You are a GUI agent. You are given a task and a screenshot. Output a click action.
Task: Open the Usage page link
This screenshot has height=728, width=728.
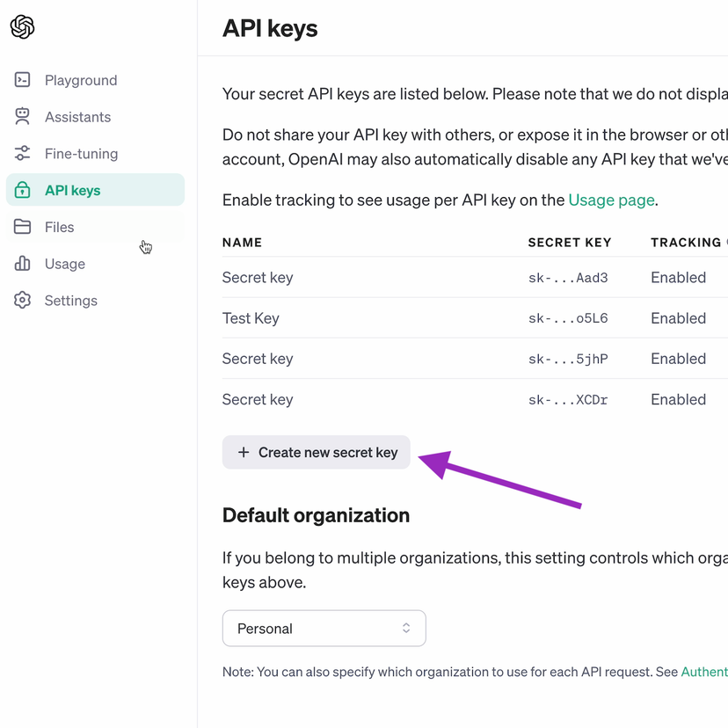point(611,200)
